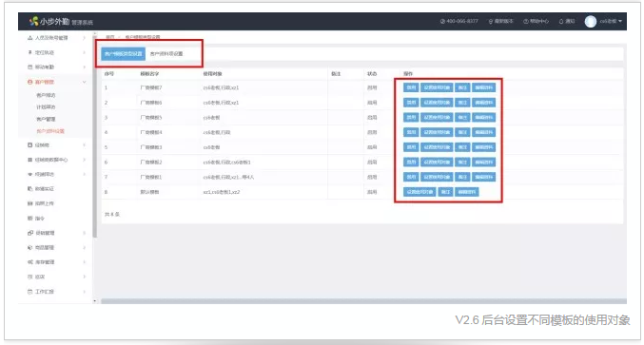Click 设置使用对象 for 厂商模板2
The image size is (644, 345).
pyautogui.click(x=437, y=162)
